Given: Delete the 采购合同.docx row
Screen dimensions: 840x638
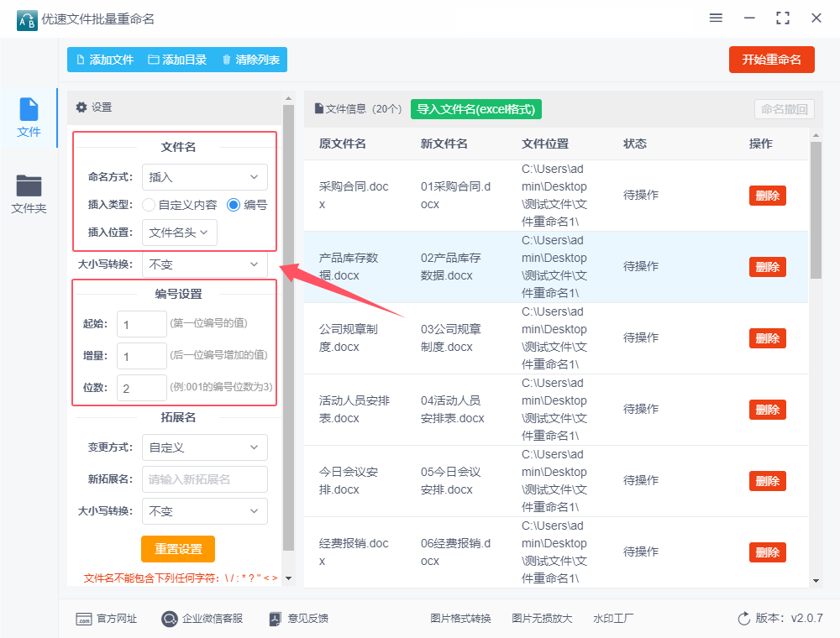Looking at the screenshot, I should click(x=767, y=196).
